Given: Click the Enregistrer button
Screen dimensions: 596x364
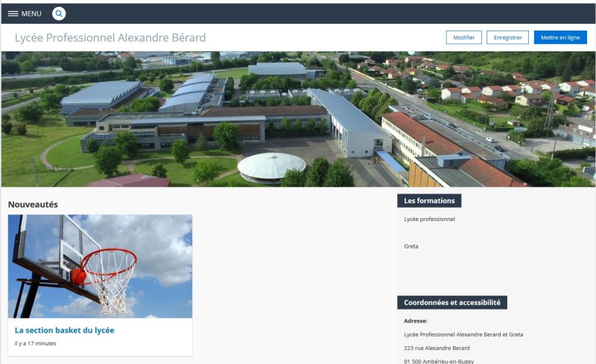Looking at the screenshot, I should coord(507,38).
